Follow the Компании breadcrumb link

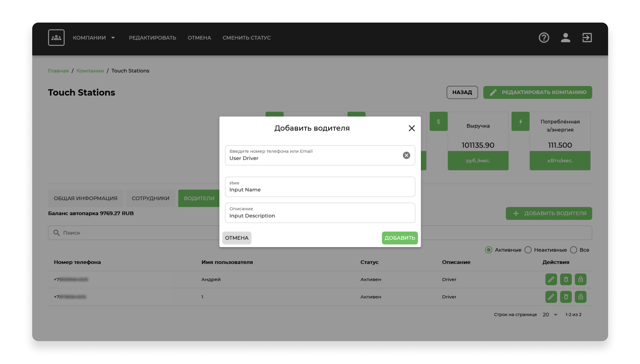click(x=90, y=71)
